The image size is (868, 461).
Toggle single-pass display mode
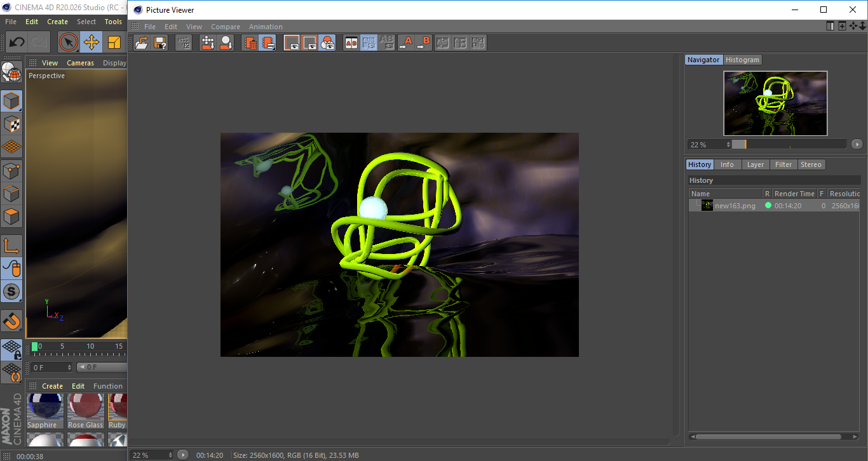coord(309,43)
